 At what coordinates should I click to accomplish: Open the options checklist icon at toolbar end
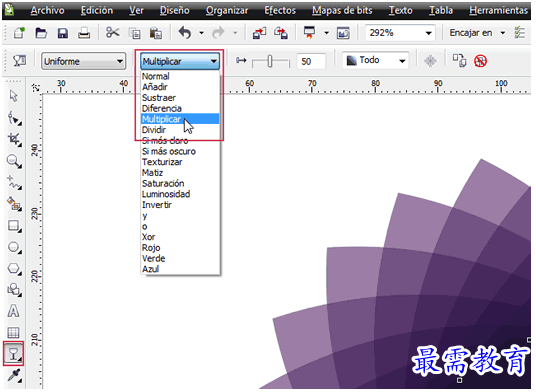[519, 33]
